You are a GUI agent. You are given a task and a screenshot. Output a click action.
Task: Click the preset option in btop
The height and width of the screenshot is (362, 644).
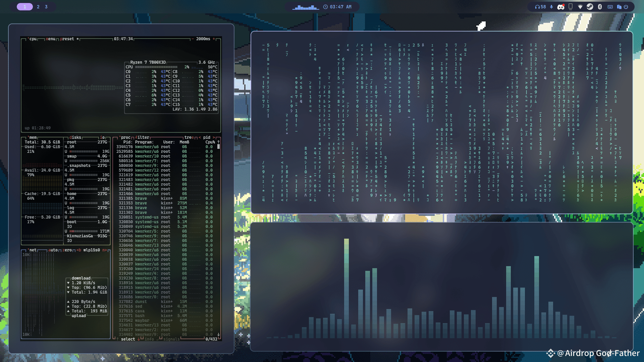click(x=67, y=39)
